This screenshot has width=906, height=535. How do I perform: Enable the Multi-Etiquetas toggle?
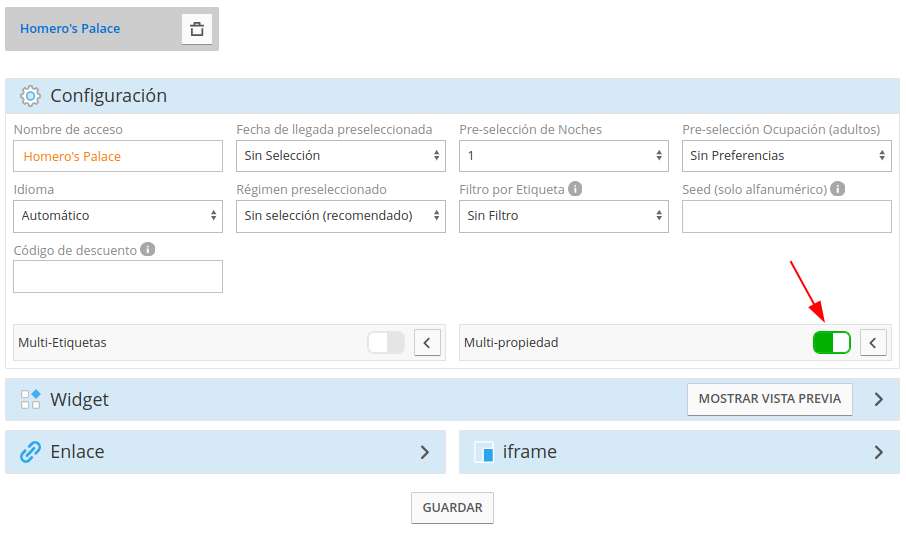point(386,343)
